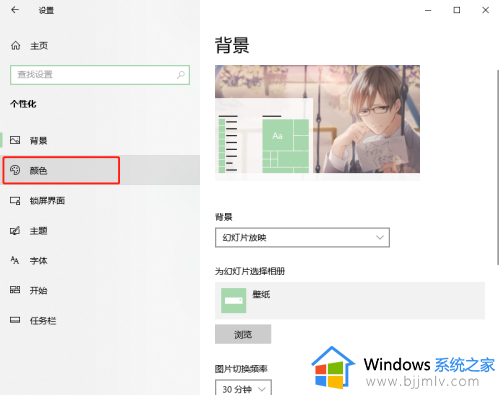This screenshot has height=395, width=500.
Task: Maximize the Settings window
Action: tap(457, 10)
